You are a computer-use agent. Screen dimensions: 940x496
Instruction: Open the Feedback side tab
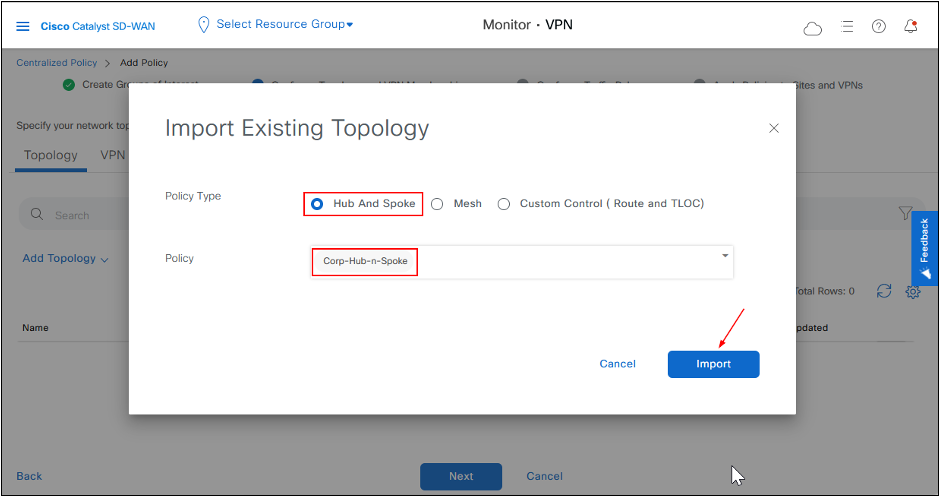925,248
